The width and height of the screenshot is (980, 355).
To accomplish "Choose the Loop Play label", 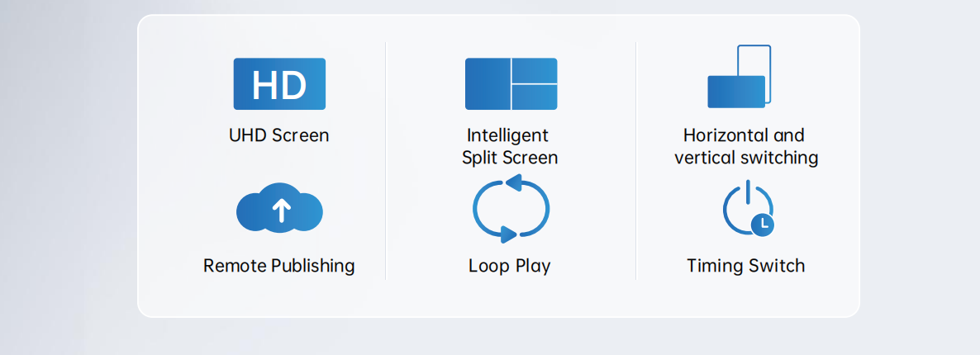I will point(509,266).
